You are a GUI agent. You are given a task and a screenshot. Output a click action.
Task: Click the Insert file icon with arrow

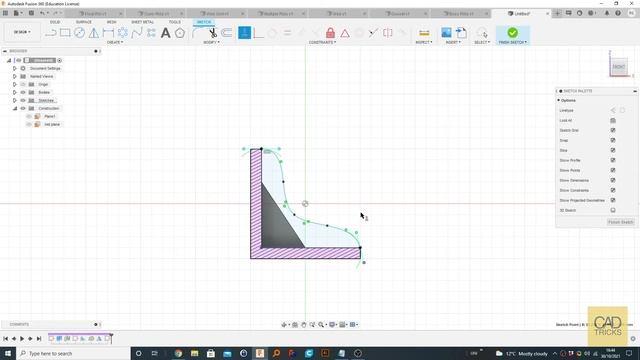pyautogui.click(x=462, y=33)
